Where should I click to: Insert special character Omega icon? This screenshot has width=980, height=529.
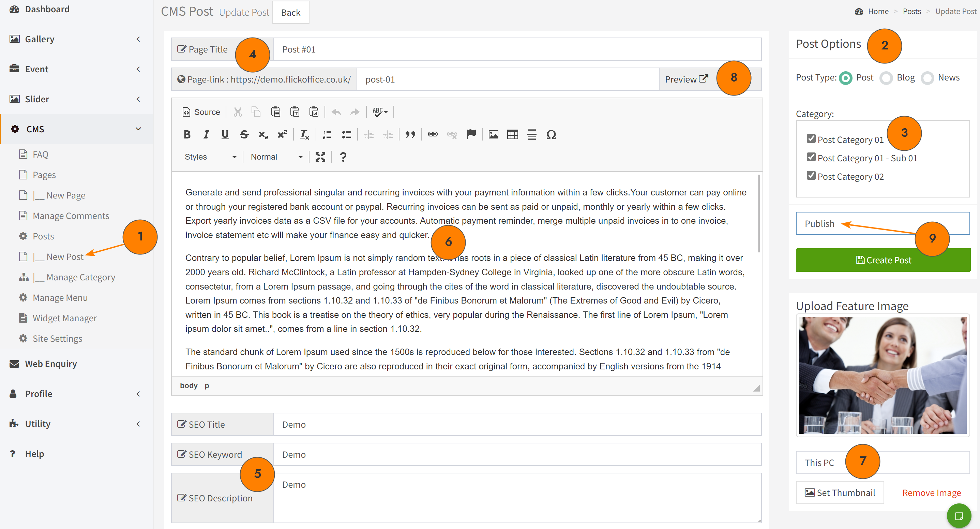click(551, 134)
